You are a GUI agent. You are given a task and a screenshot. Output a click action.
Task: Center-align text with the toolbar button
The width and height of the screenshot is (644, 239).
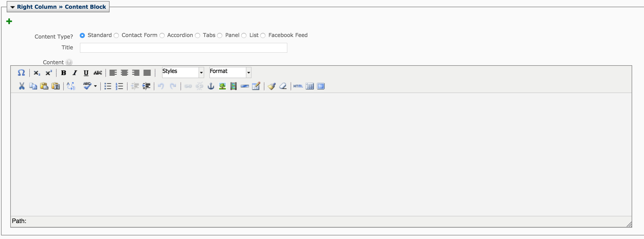(x=124, y=73)
